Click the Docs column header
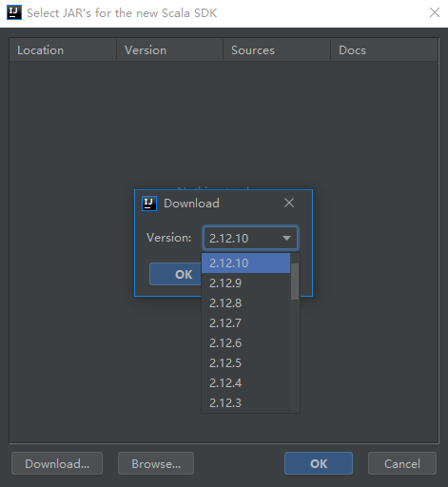Viewport: 448px width, 487px height. (x=384, y=50)
